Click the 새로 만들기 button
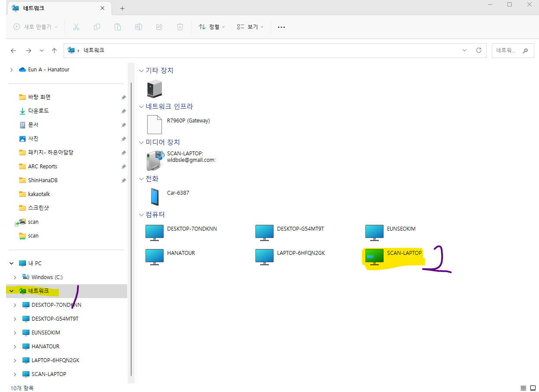The width and height of the screenshot is (539, 392). coord(36,27)
